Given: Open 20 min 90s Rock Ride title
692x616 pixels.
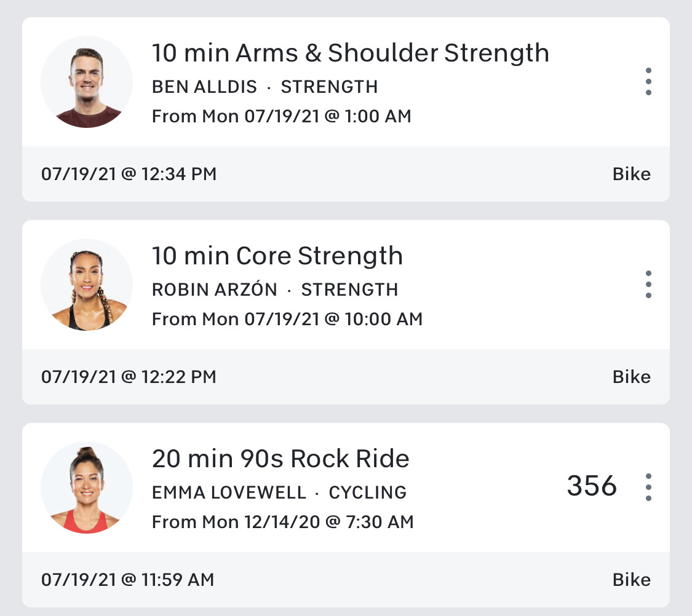Looking at the screenshot, I should pyautogui.click(x=280, y=459).
